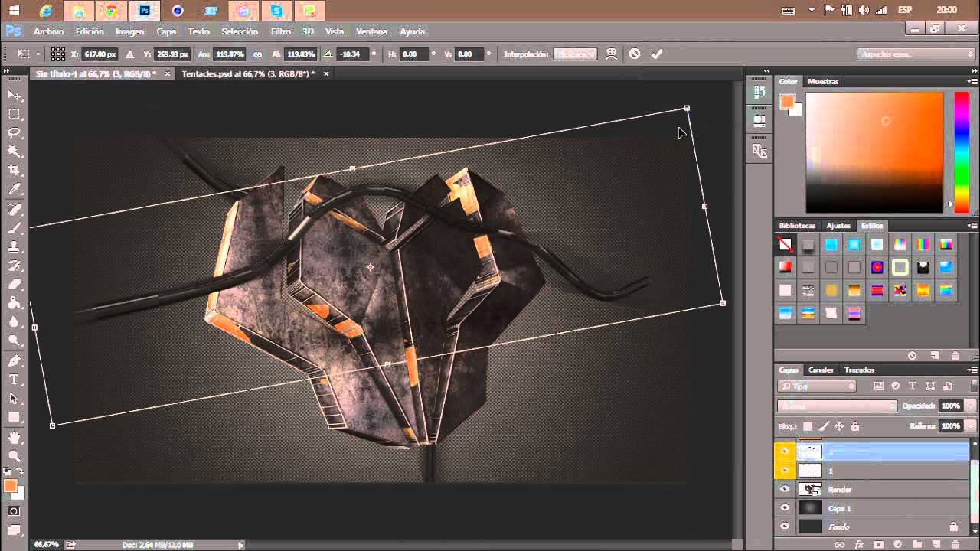
Task: Select the Horizontal Type tool
Action: [14, 380]
